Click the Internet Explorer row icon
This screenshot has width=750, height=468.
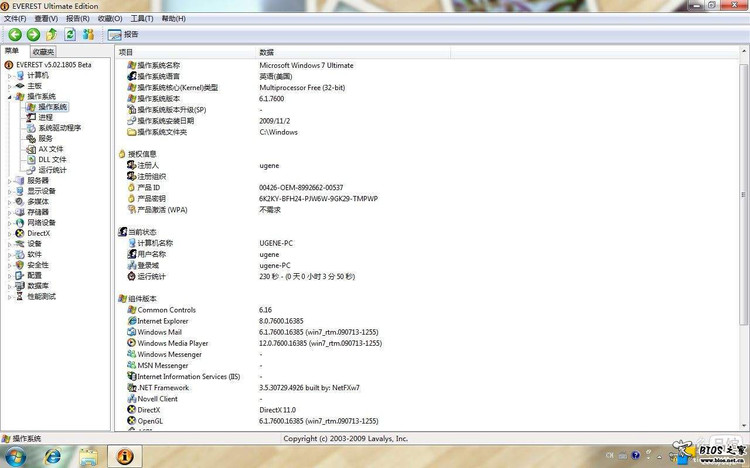tap(132, 321)
